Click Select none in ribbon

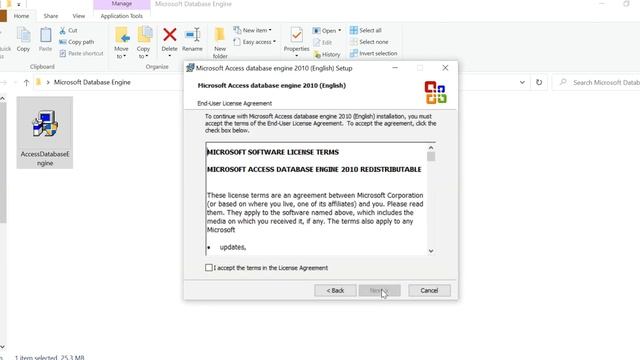(x=369, y=42)
